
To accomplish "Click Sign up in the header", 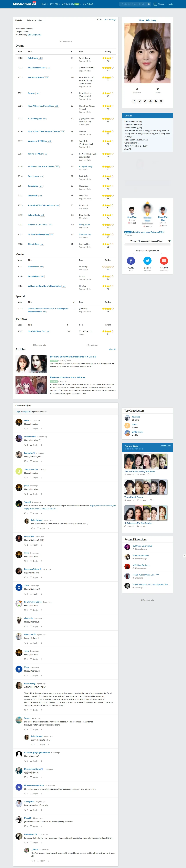I will pos(161,4).
